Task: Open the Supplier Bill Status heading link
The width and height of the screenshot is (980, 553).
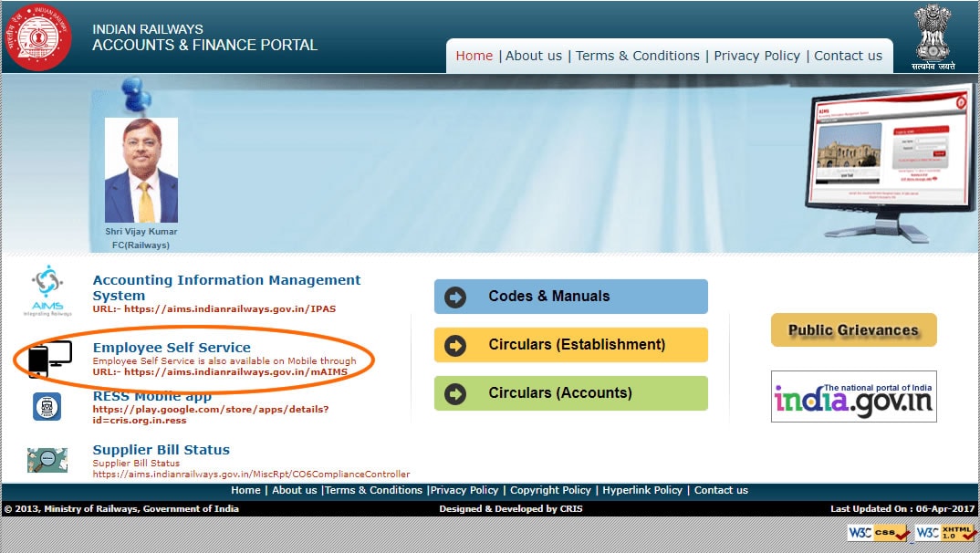Action: coord(162,450)
